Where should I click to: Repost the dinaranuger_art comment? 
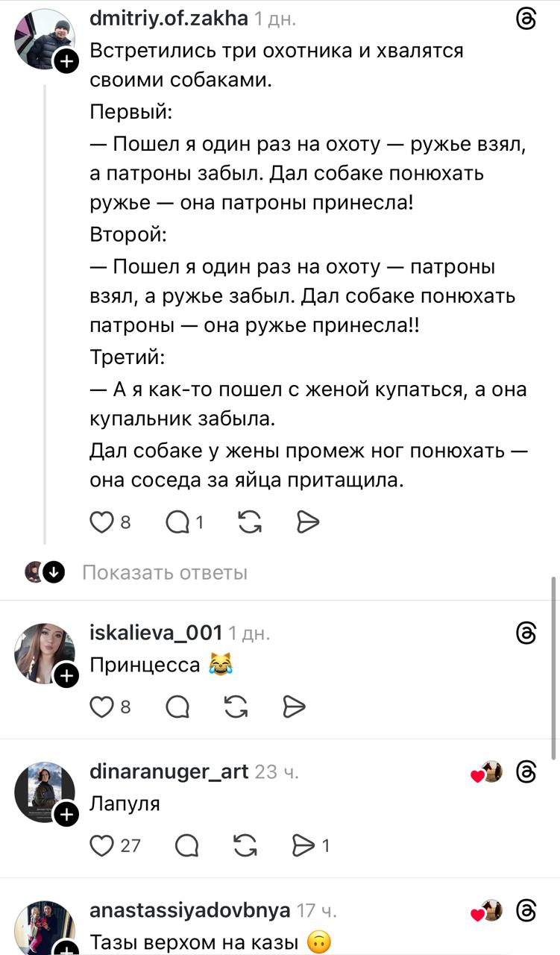coord(245,845)
